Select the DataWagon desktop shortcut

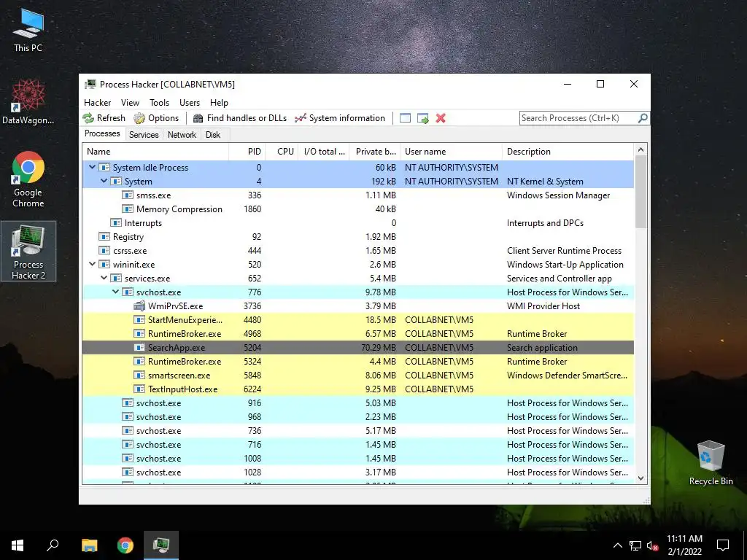[28, 102]
